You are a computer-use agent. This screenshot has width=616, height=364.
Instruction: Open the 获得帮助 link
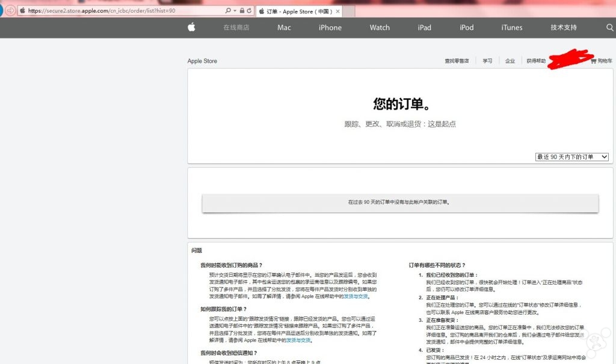(x=536, y=61)
